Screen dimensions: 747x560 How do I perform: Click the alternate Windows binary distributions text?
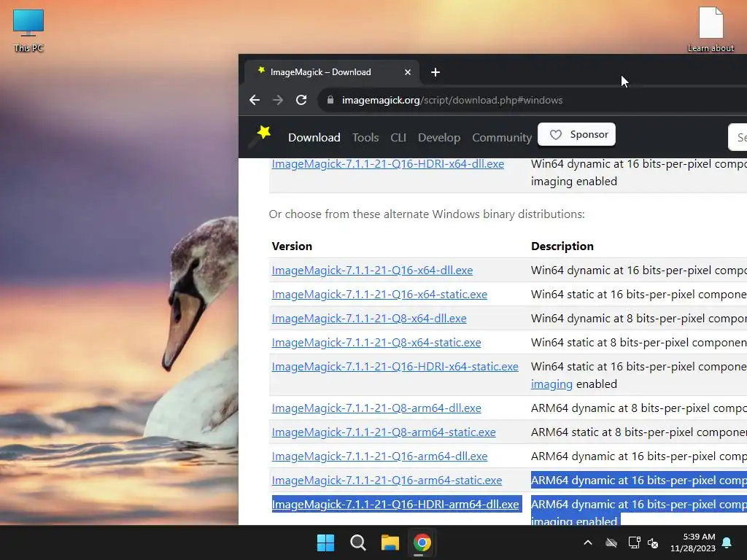tap(426, 214)
